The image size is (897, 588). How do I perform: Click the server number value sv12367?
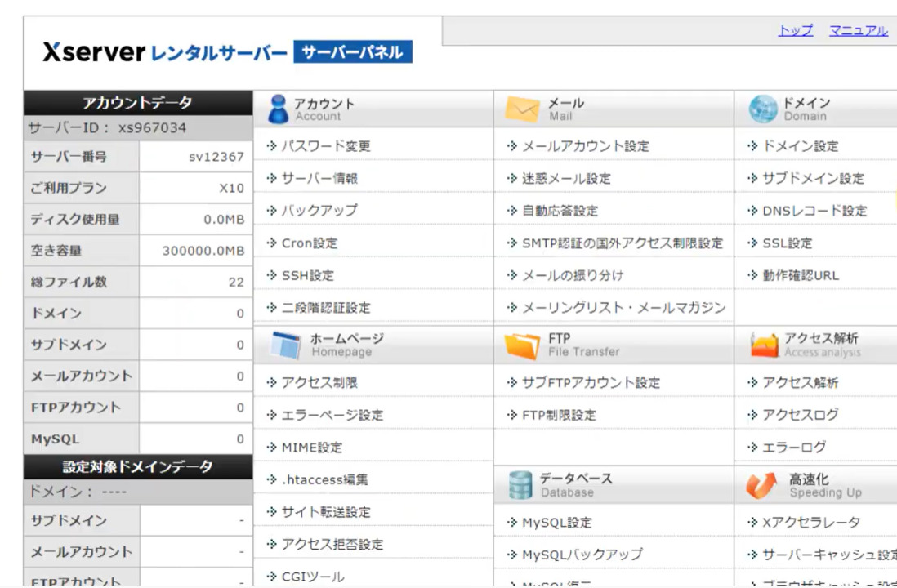[216, 157]
